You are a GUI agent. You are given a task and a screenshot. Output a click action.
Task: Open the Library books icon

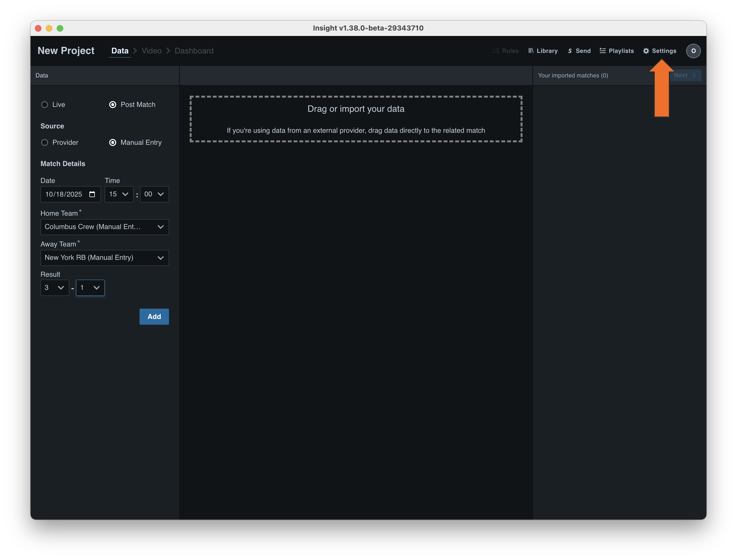coord(531,51)
